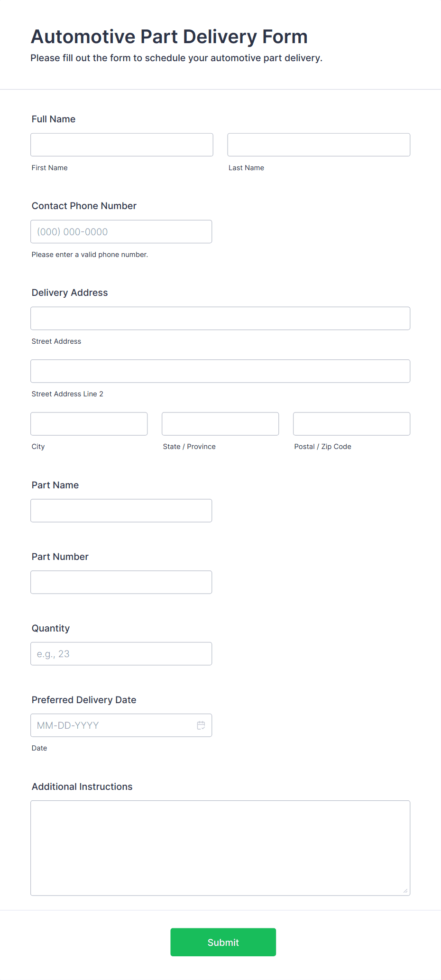Focus the Contact Phone Number field
The width and height of the screenshot is (441, 980).
click(121, 231)
